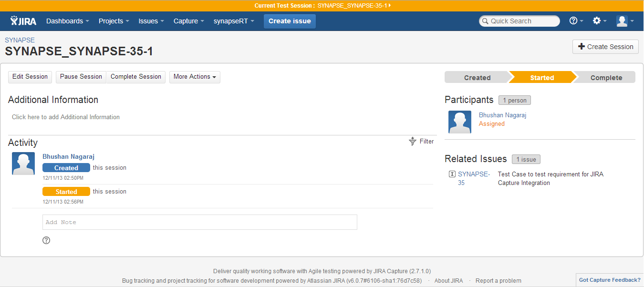Click the Complete Session button

[x=136, y=77]
